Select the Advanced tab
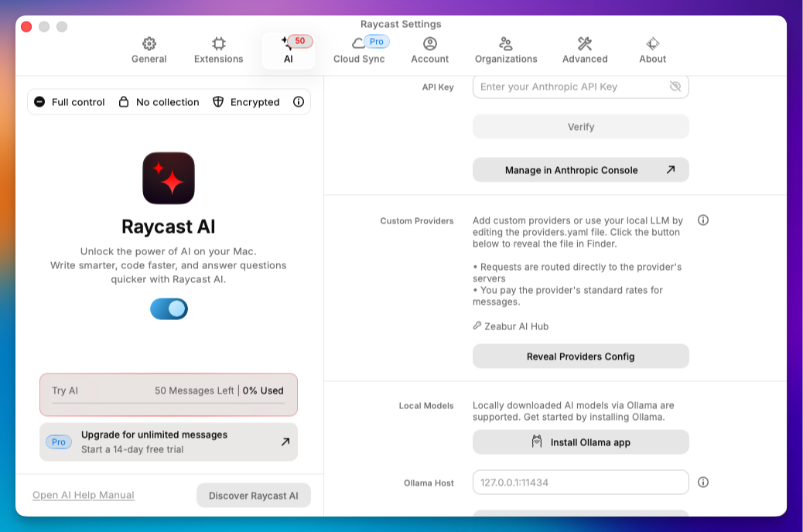This screenshot has width=803, height=532. pos(585,50)
